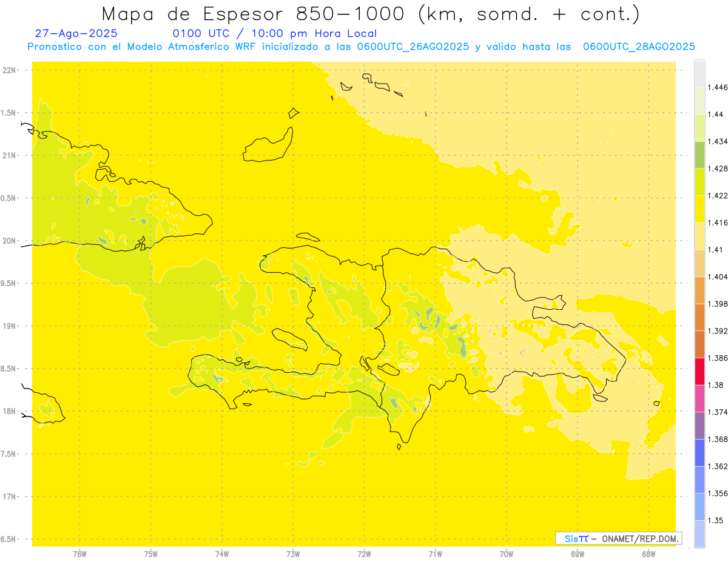Click the 1.434 colorbar value
Viewport: 728px width, 562px height.
point(718,141)
